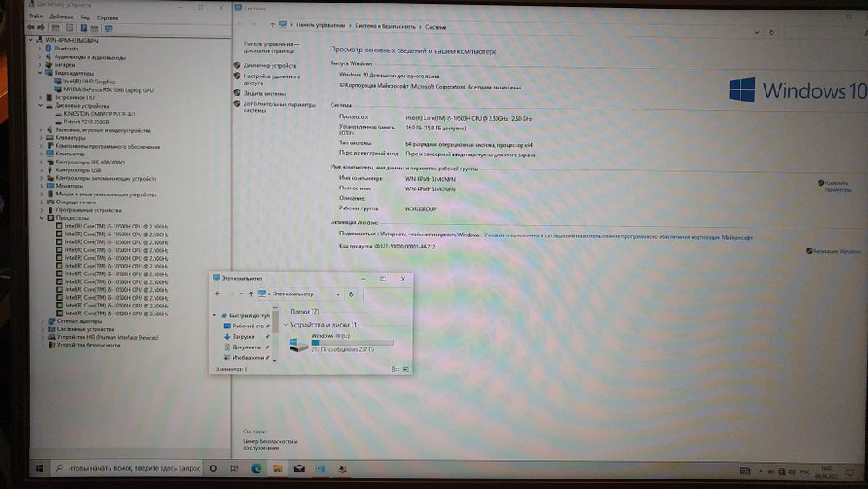This screenshot has height=489, width=868.
Task: Open the Microsoft license terms link
Action: 618,237
